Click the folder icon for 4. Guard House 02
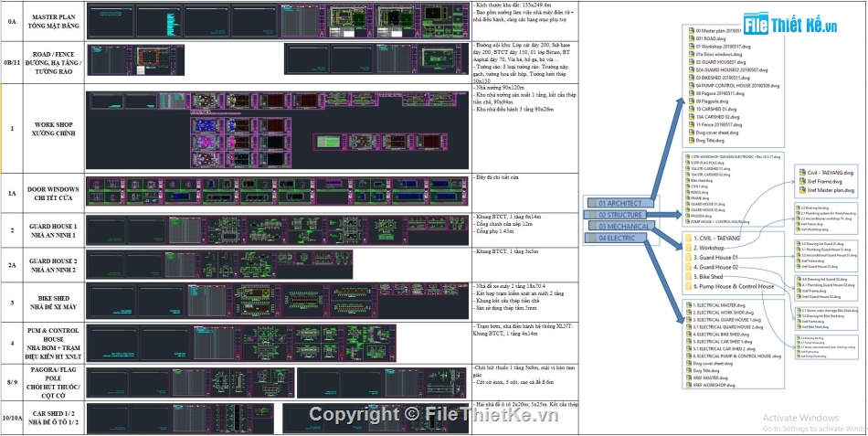The image size is (868, 436). tap(690, 267)
